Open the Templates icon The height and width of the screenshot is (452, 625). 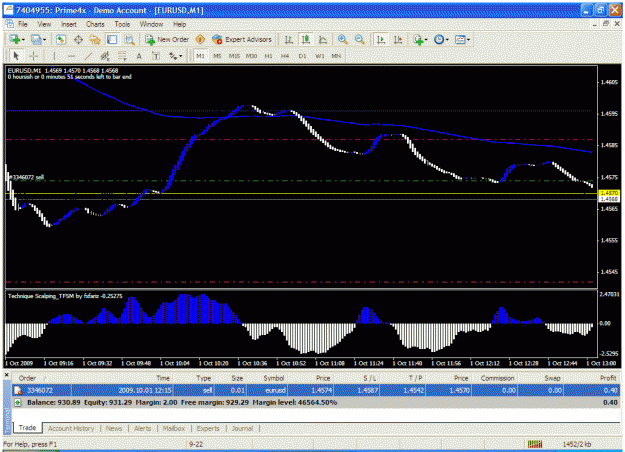460,39
